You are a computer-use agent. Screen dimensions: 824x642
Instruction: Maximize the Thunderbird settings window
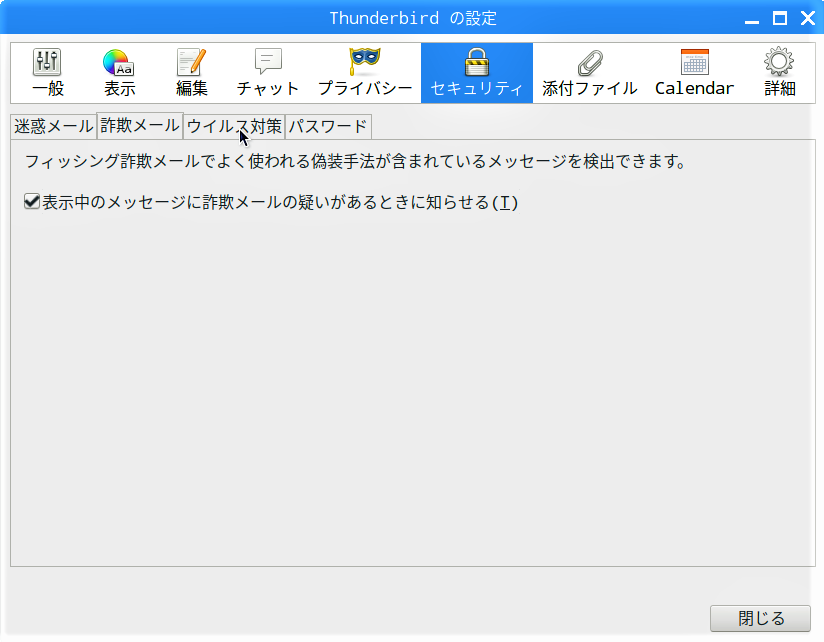(780, 18)
